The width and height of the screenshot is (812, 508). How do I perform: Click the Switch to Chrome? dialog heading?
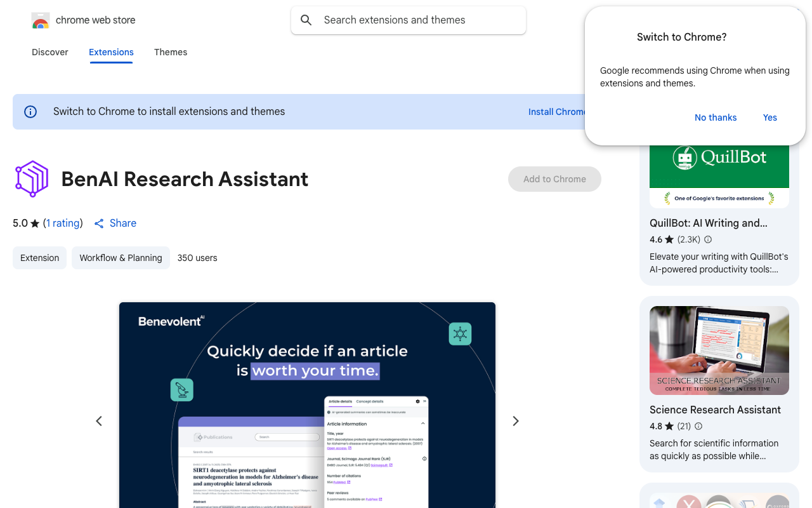(x=682, y=37)
